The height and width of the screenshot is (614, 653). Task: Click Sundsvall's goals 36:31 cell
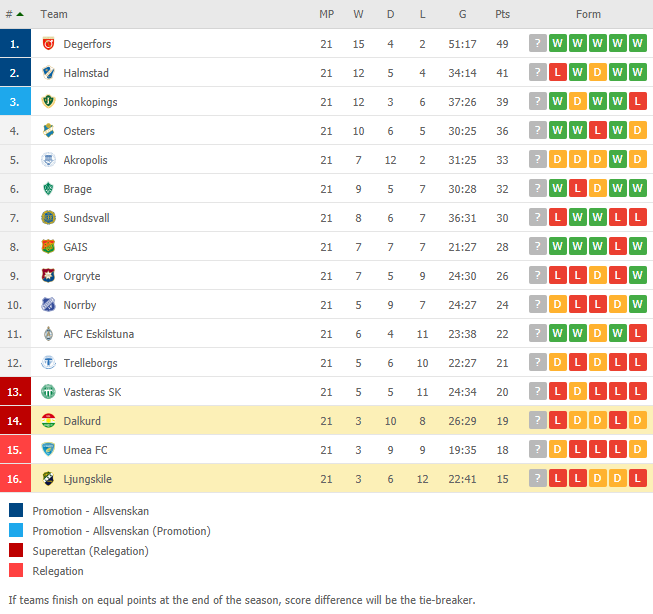pos(462,218)
